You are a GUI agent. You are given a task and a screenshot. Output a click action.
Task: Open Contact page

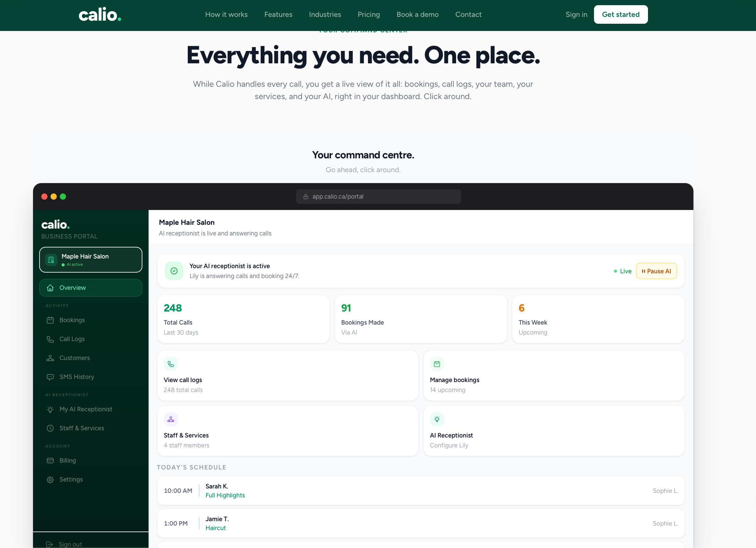click(x=468, y=14)
